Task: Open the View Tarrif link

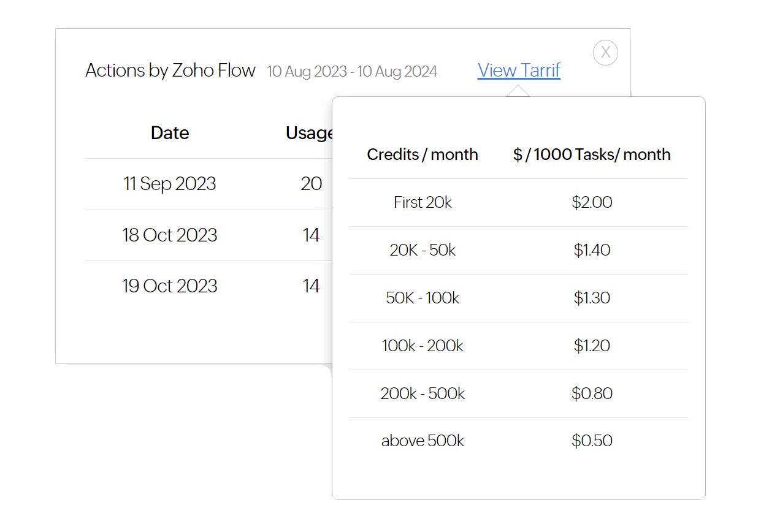Action: (519, 70)
